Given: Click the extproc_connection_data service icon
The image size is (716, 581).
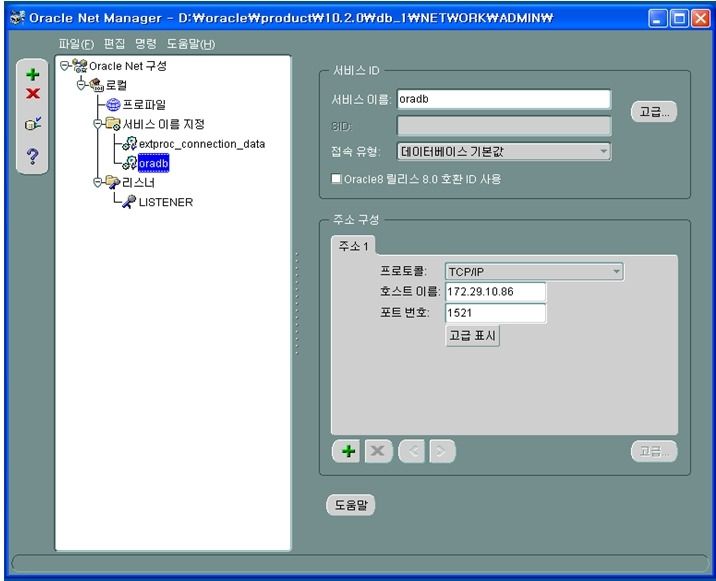Looking at the screenshot, I should [x=130, y=144].
